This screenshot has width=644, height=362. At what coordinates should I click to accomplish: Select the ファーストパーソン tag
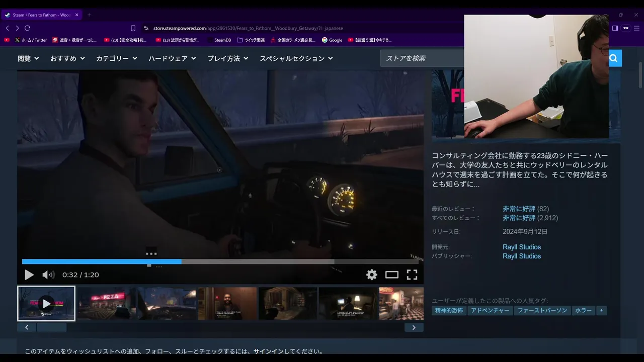542,311
